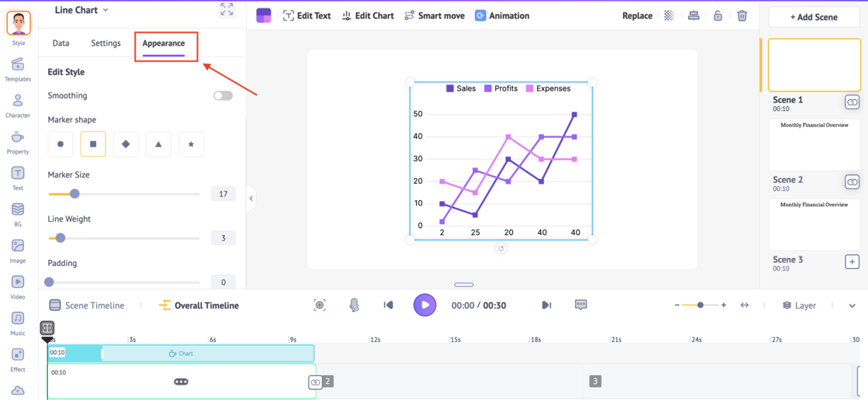Select the star marker shape
The image size is (868, 400).
(191, 144)
